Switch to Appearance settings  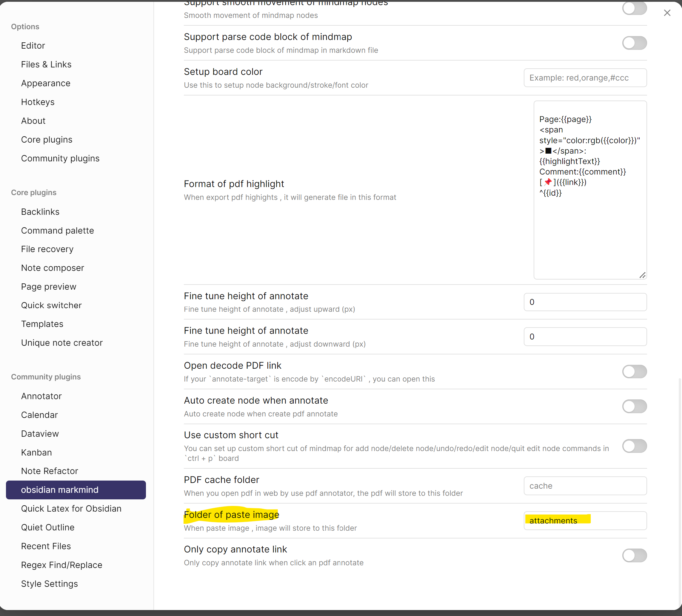click(46, 83)
